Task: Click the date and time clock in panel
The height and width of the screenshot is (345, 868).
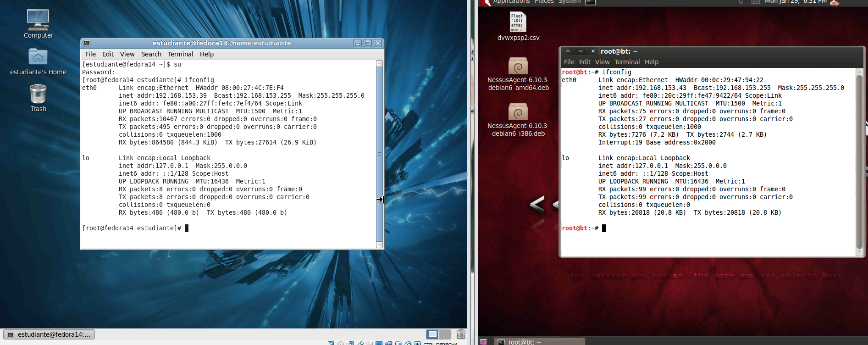Action: point(795,2)
